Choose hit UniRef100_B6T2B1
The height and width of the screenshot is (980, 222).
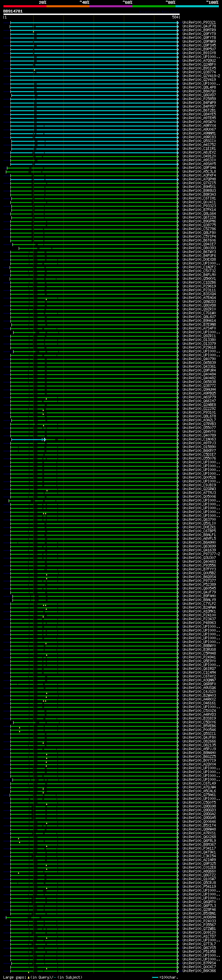point(199,110)
